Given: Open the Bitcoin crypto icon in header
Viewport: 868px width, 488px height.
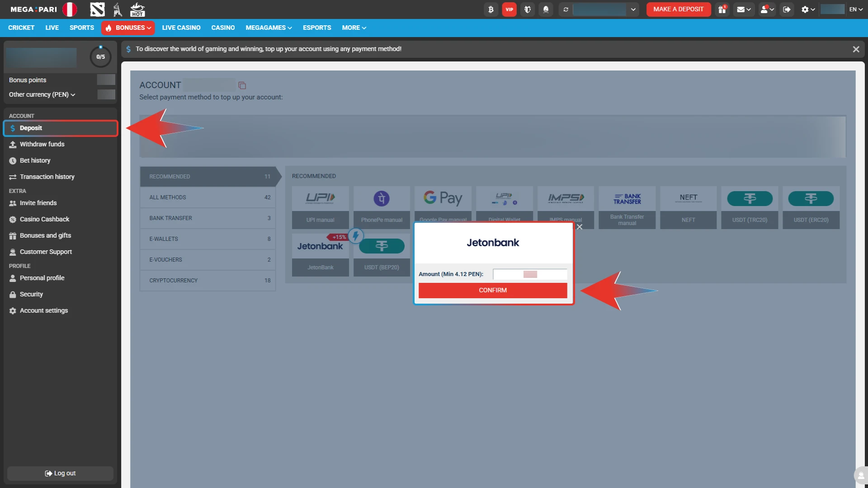Looking at the screenshot, I should 491,9.
